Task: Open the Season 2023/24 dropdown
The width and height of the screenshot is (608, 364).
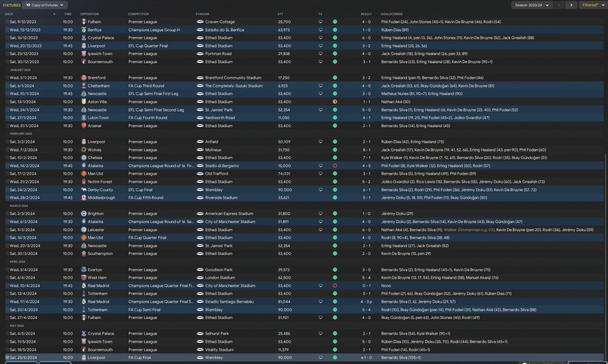Action: click(x=532, y=5)
